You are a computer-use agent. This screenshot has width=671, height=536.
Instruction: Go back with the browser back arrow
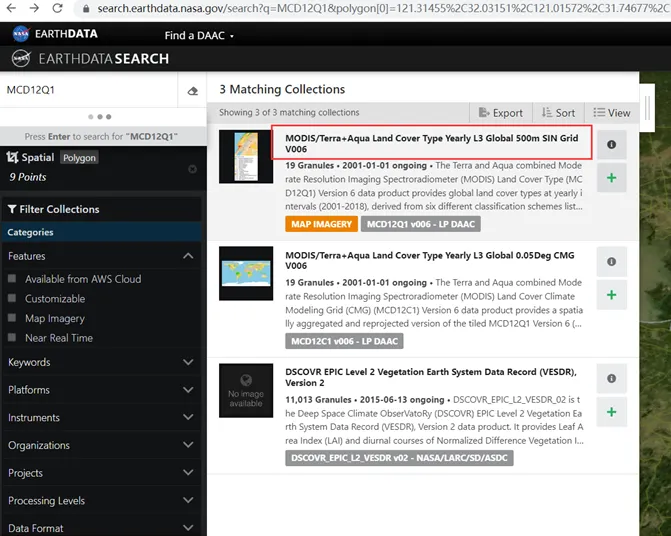[11, 8]
